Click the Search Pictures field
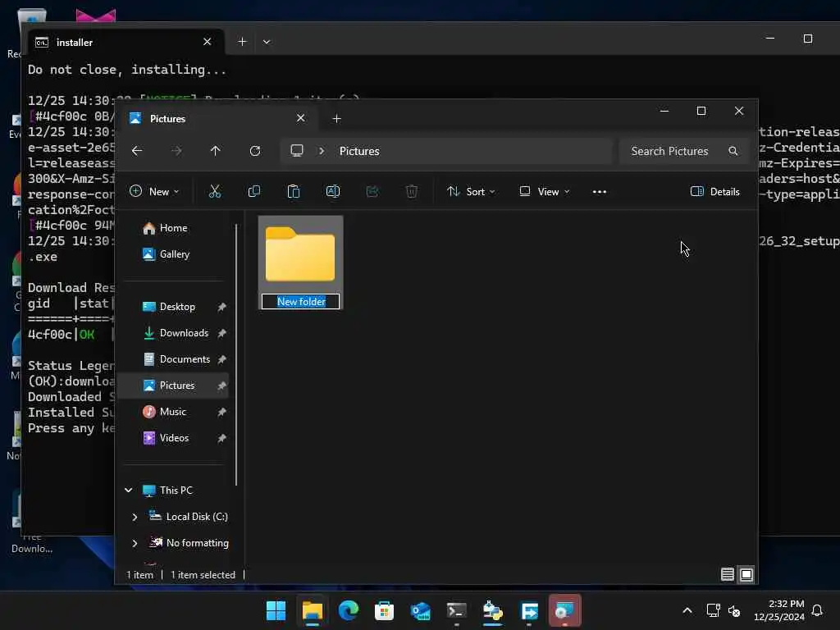 683,151
